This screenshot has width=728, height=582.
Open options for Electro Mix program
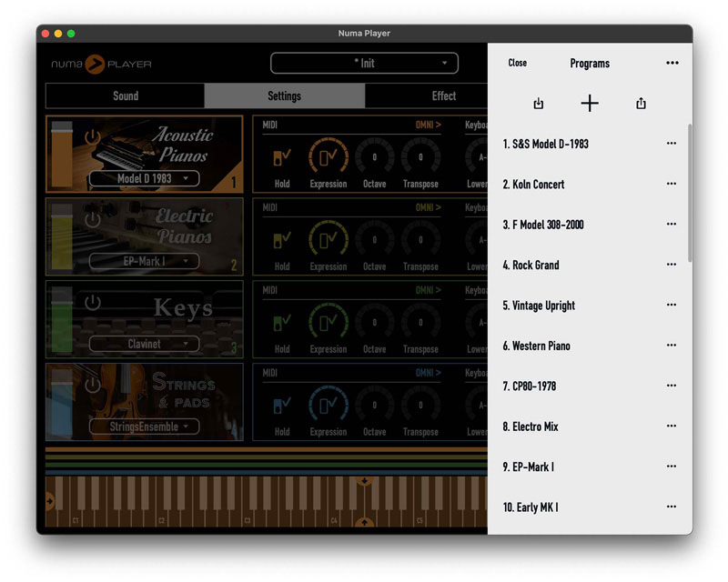671,426
